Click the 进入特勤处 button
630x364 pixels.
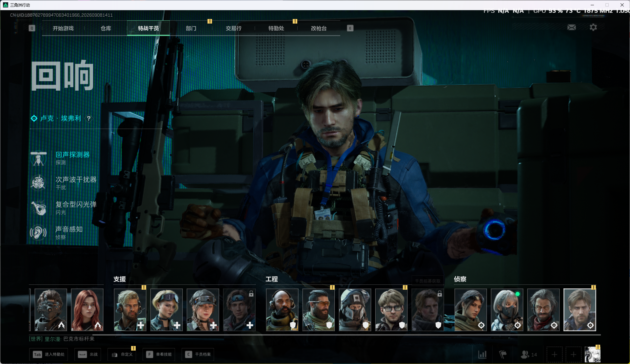(49, 355)
